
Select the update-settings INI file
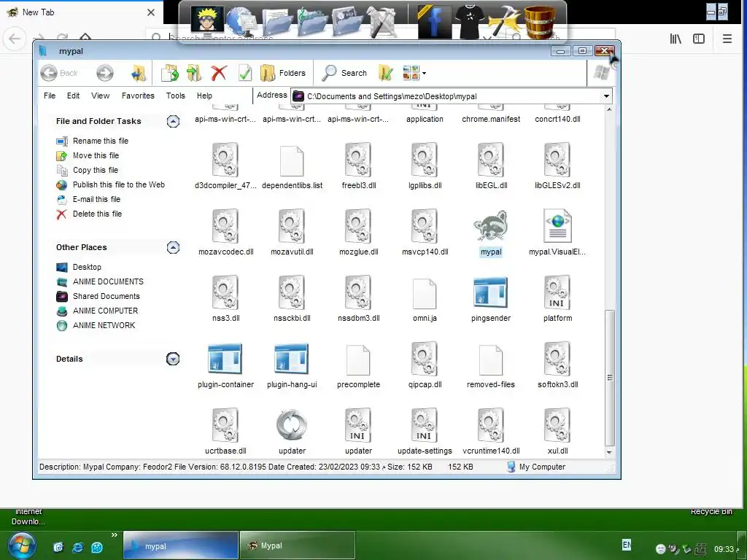point(424,432)
